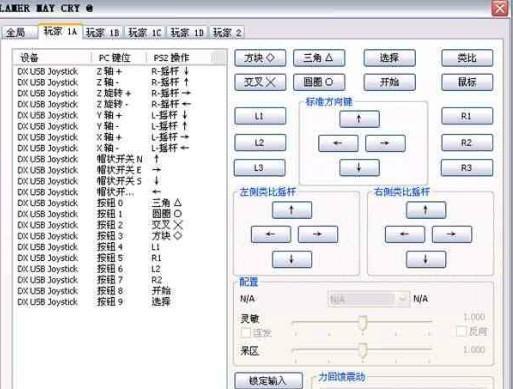Select the 玩家 1A tab
Screen dimensions: 513x389
(61, 32)
